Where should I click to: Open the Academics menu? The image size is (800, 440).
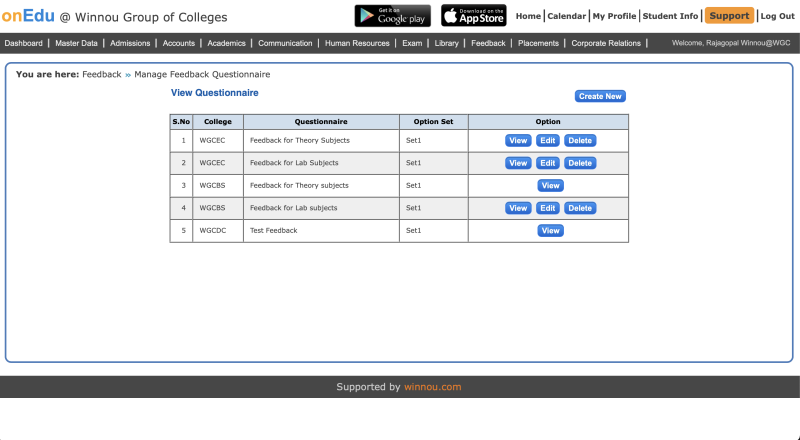click(226, 44)
